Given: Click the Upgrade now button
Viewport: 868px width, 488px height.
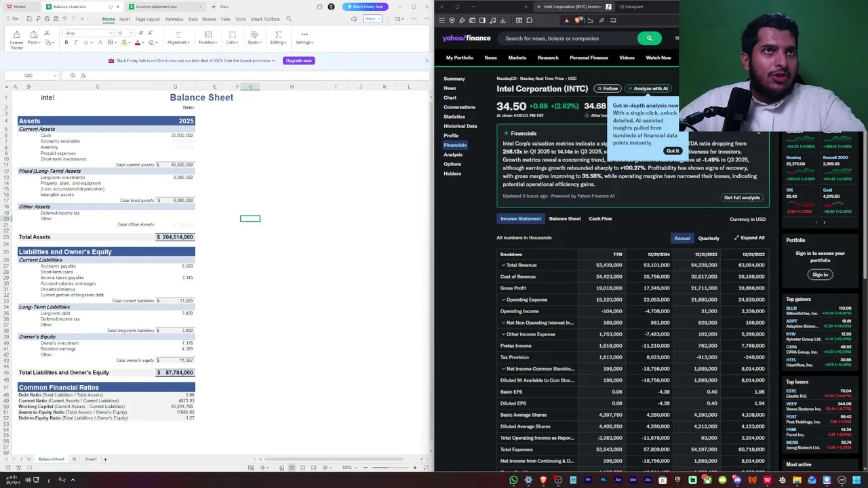Looking at the screenshot, I should (x=298, y=60).
